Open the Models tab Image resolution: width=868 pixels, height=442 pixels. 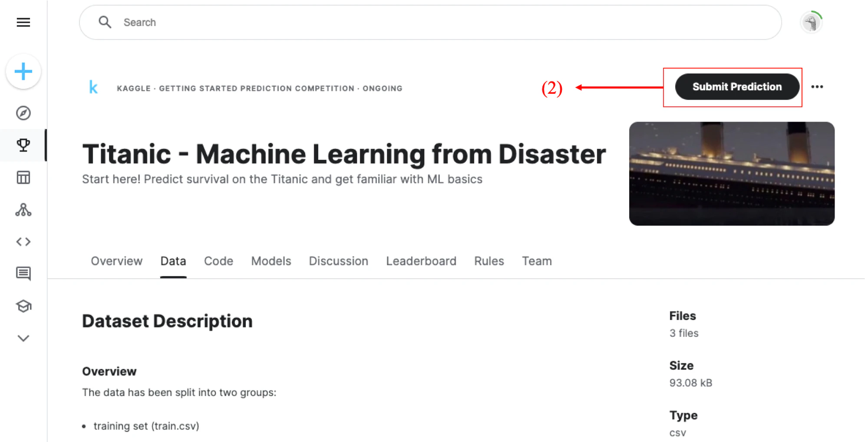click(271, 261)
